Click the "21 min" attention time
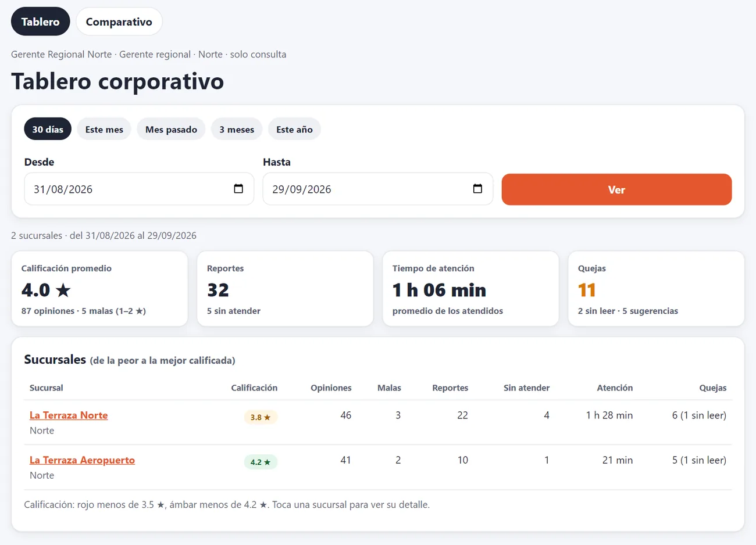This screenshot has width=756, height=545. click(618, 460)
